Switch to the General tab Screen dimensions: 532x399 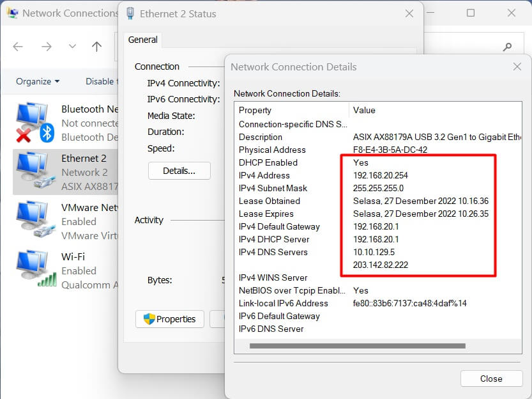(x=142, y=40)
